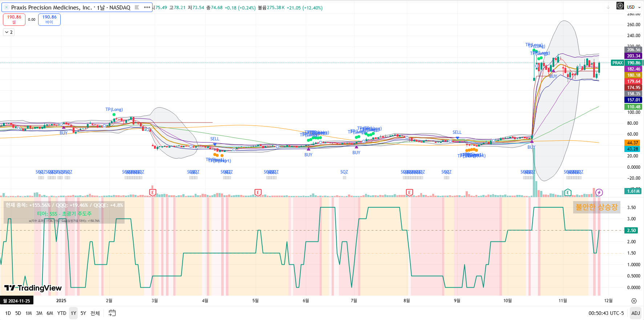Viewport: 644px width, 320px height.
Task: Click the PRAX price label on the price axis
Action: (x=617, y=63)
